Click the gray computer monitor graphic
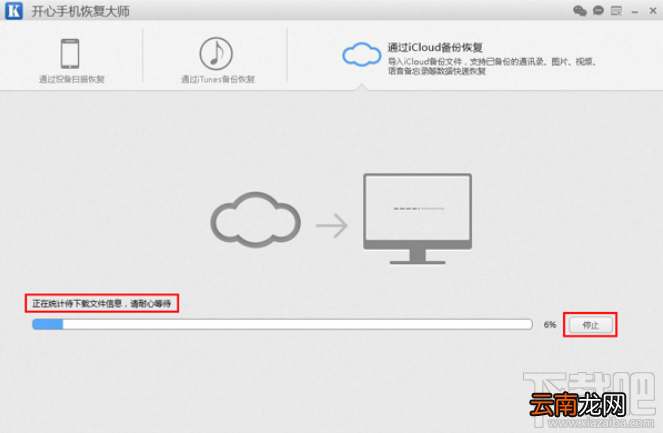Image resolution: width=663 pixels, height=433 pixels. click(417, 219)
